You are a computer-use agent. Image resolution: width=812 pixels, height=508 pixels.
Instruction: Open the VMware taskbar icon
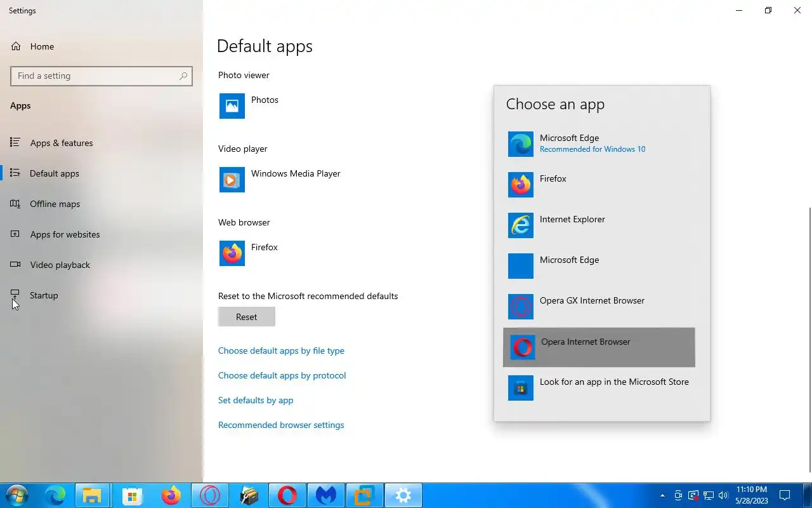[x=365, y=495]
